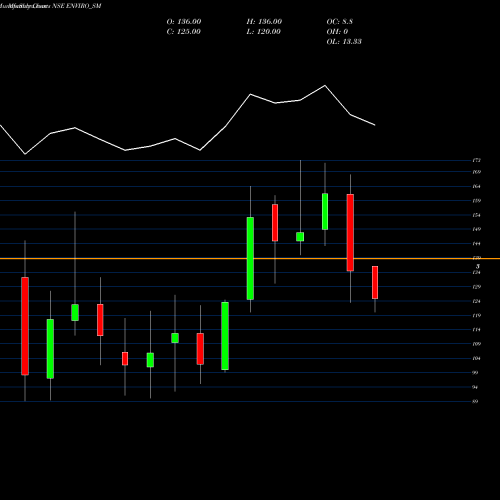Click the 89 price axis label

tap(476, 401)
